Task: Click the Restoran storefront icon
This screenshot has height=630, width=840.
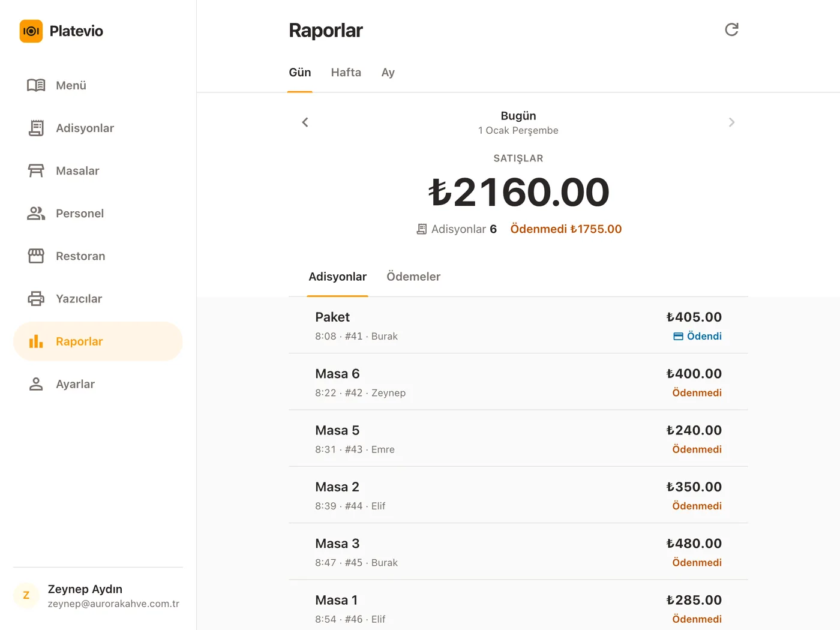Action: (x=36, y=256)
